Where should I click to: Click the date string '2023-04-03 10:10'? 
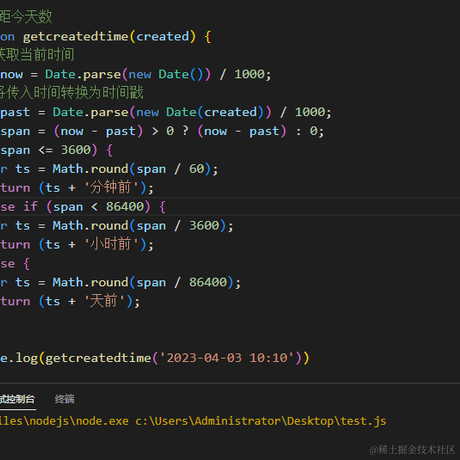click(x=227, y=358)
